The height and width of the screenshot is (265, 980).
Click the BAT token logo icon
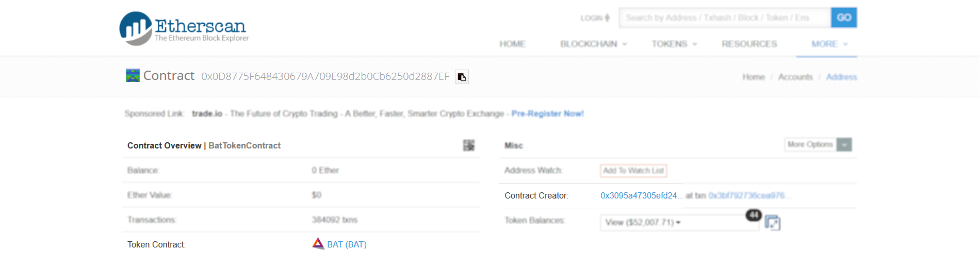tap(318, 244)
